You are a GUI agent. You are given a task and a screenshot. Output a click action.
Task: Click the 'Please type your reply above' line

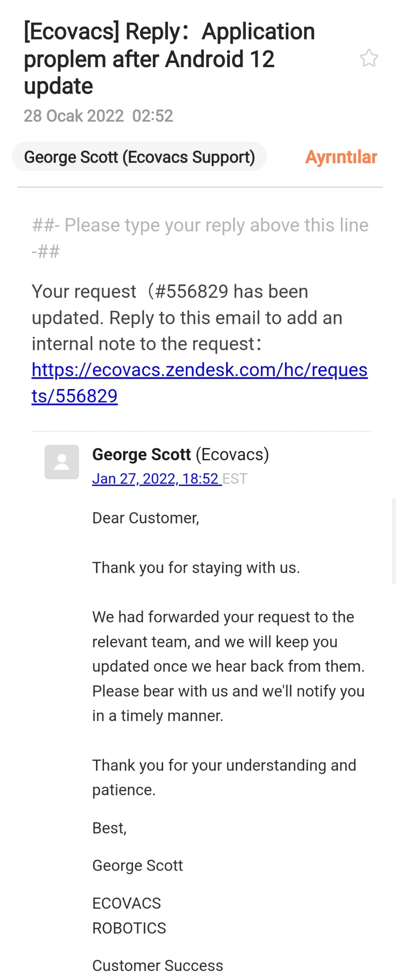200,238
